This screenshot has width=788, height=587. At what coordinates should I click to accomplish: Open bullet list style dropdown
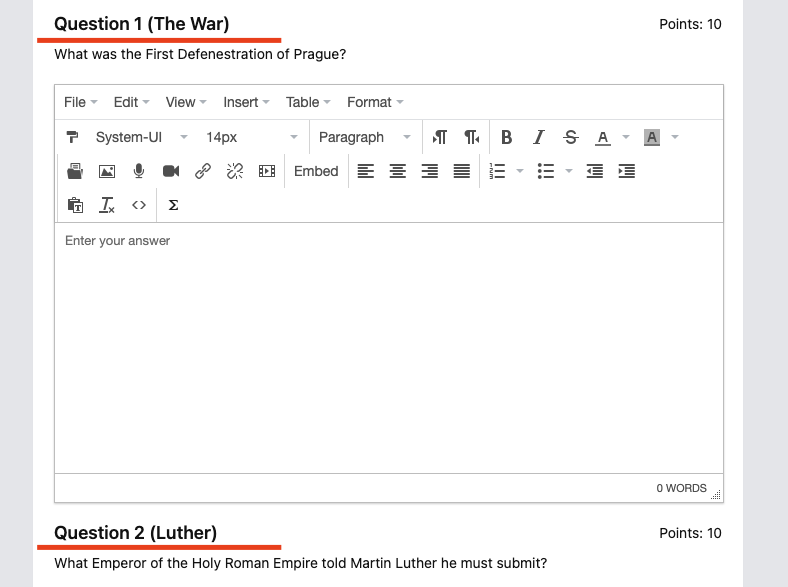pos(569,171)
